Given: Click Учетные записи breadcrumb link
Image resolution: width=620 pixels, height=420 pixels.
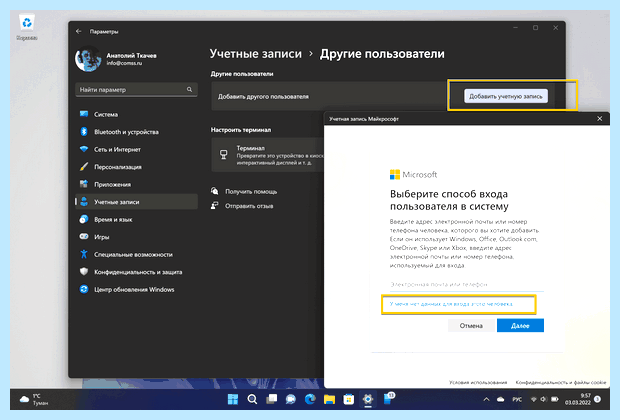Looking at the screenshot, I should coord(255,54).
